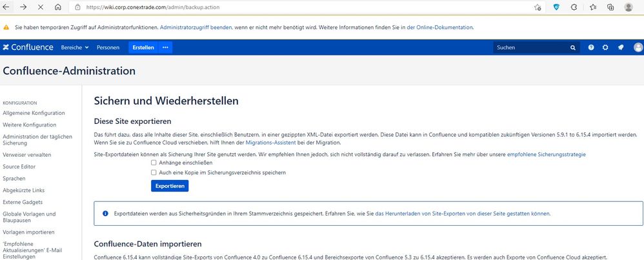Open the settings gear menu in Confluence
This screenshot has height=260, width=644.
click(x=605, y=47)
